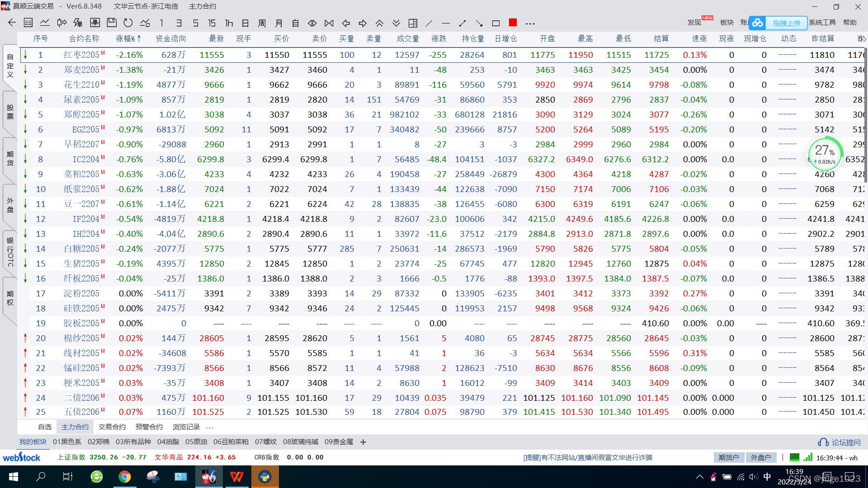This screenshot has height=488, width=868.
Task: Open the candlestick K-line chart icon
Action: [62, 23]
